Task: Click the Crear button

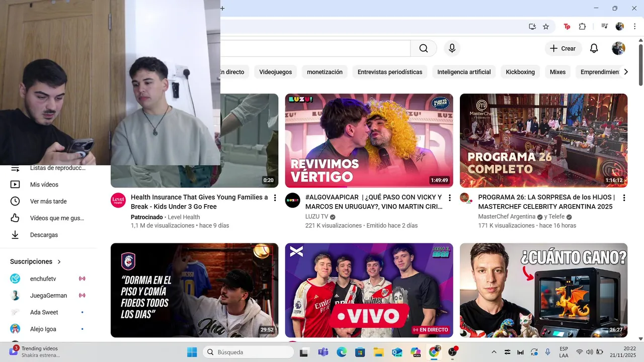Action: 563,48
